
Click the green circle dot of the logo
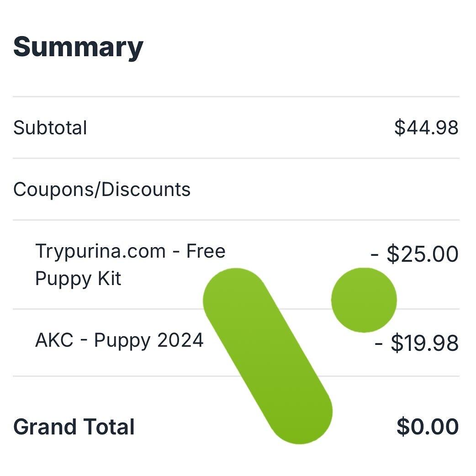(364, 300)
